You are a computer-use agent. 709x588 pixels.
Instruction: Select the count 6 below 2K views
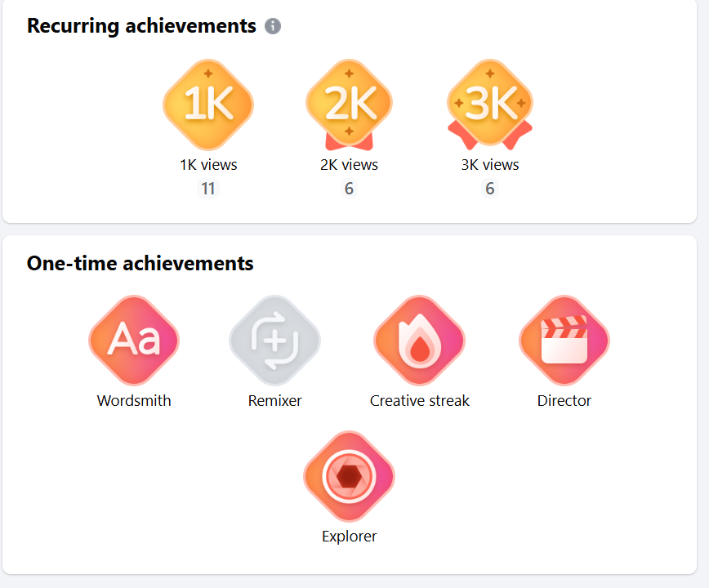[349, 189]
